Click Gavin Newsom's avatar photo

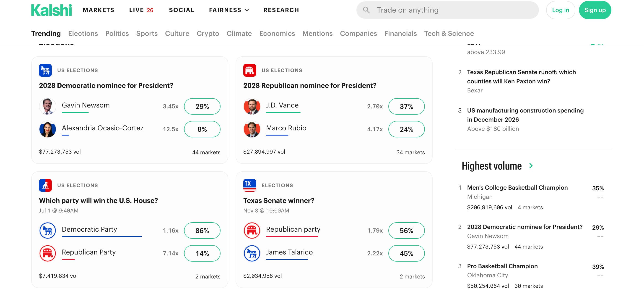(47, 106)
